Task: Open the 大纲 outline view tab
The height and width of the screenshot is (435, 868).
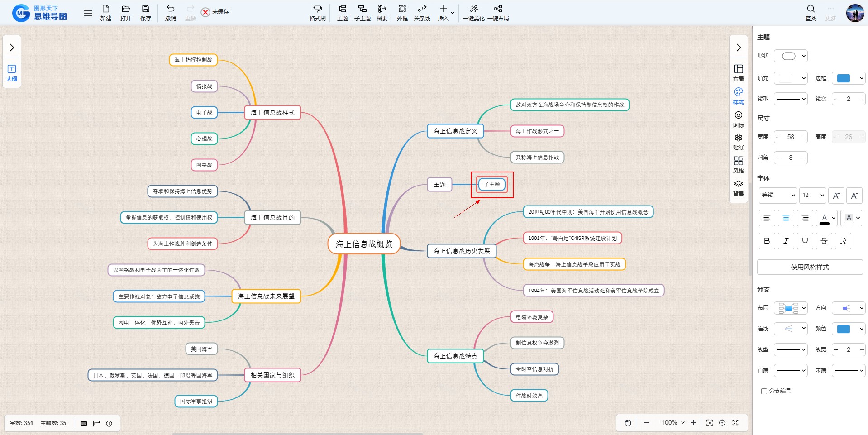Action: [x=12, y=72]
